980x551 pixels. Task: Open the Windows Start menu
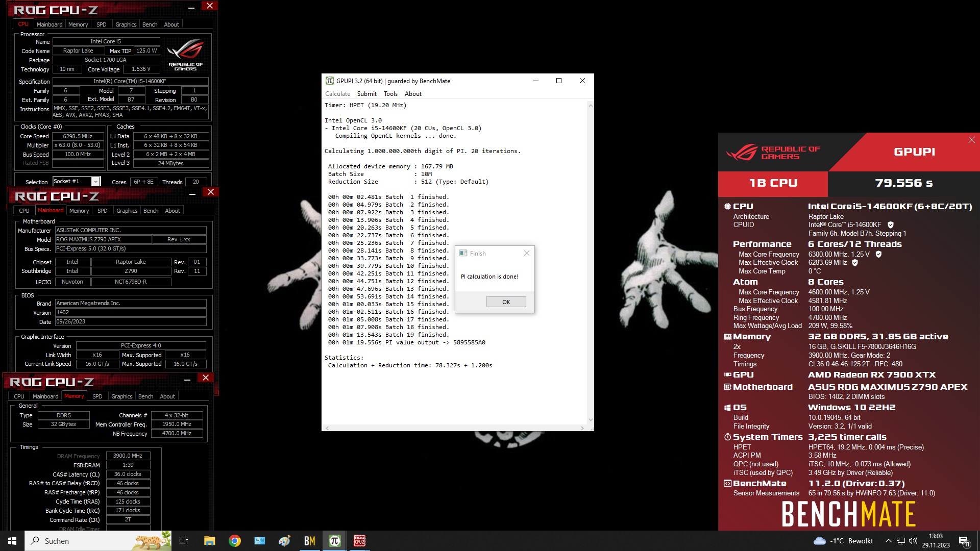[x=12, y=541]
